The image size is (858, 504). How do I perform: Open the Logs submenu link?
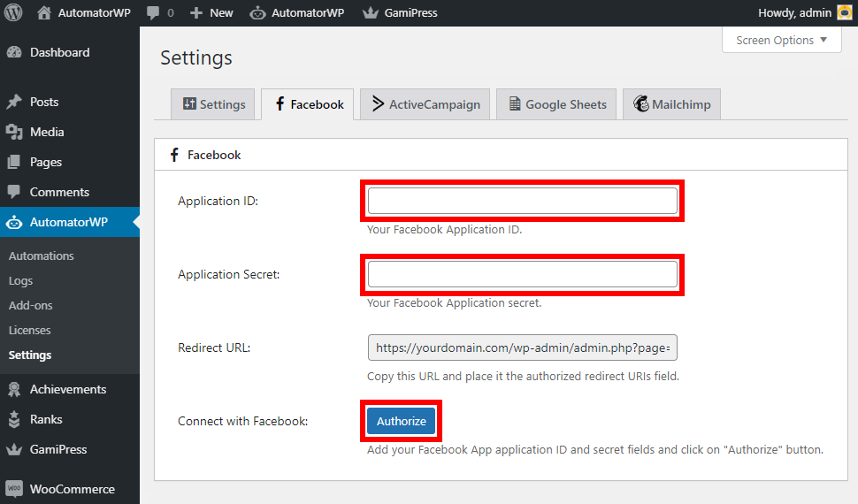(x=21, y=280)
